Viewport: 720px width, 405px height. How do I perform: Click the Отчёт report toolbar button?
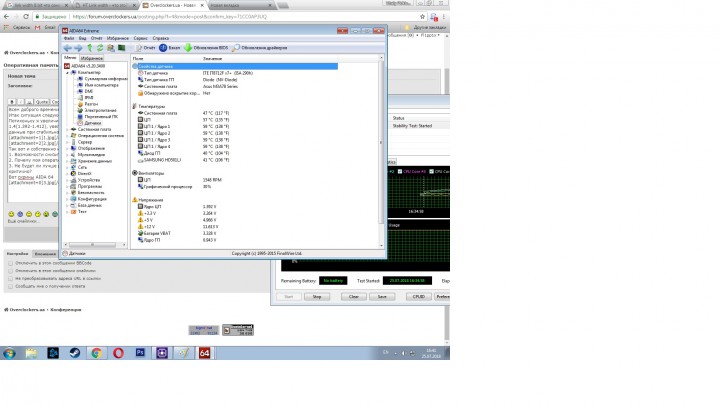[x=146, y=48]
